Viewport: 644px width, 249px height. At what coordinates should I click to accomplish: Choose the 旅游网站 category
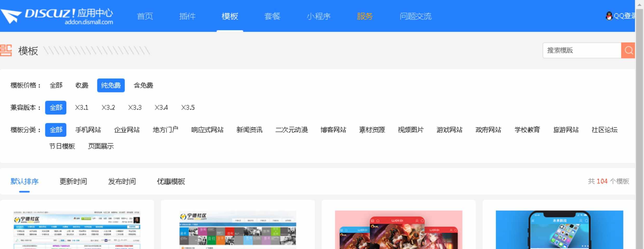click(x=566, y=130)
